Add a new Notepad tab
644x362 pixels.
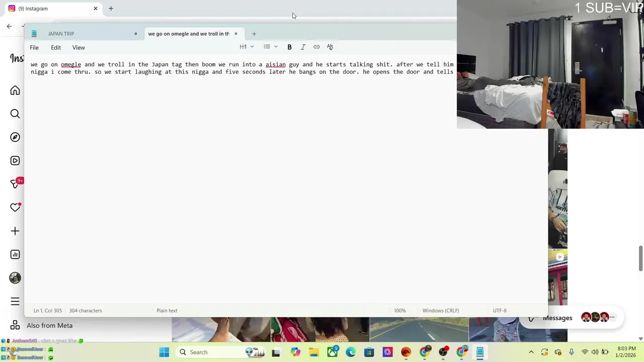254,34
